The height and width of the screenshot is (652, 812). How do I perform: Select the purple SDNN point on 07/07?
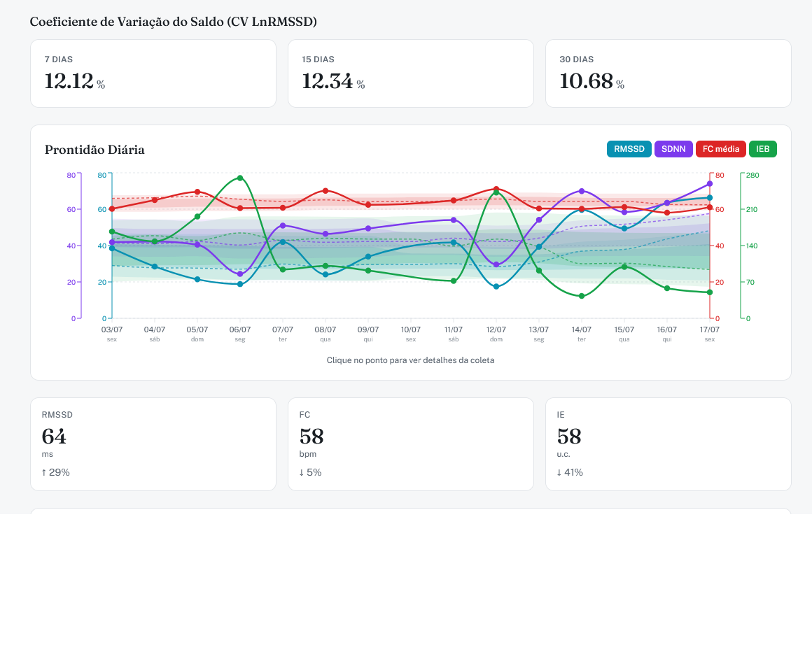click(283, 226)
